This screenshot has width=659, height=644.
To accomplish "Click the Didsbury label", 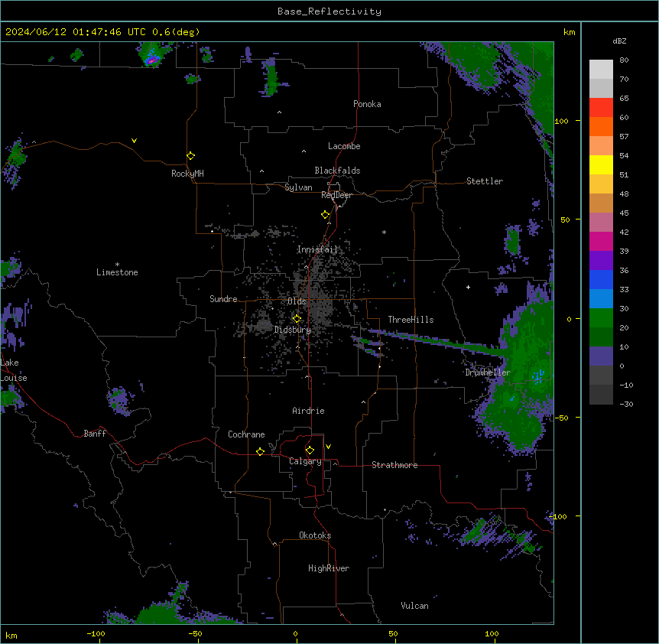I will pyautogui.click(x=293, y=330).
